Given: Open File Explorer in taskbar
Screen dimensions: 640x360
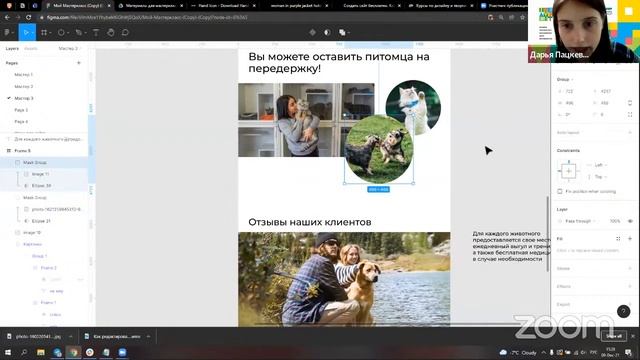Looking at the screenshot, I should [40, 352].
